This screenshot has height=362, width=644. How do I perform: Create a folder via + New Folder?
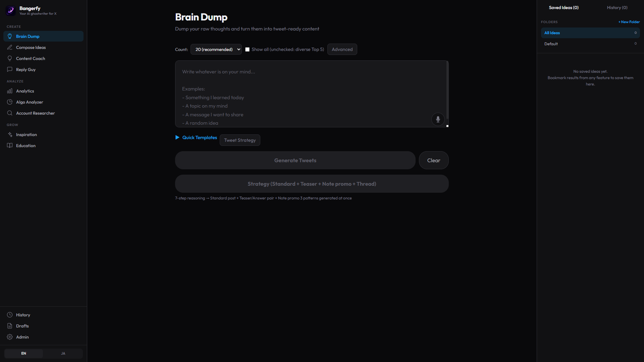pos(629,21)
